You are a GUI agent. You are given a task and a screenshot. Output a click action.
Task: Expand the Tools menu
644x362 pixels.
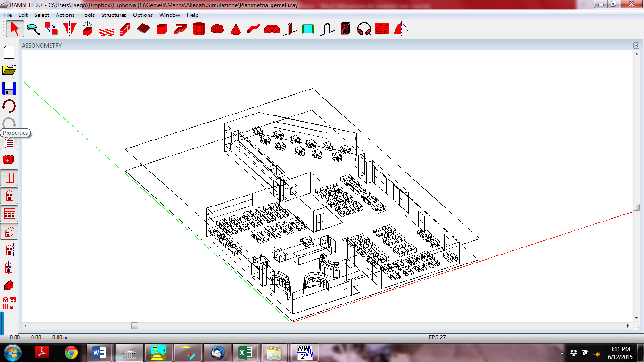coord(88,15)
